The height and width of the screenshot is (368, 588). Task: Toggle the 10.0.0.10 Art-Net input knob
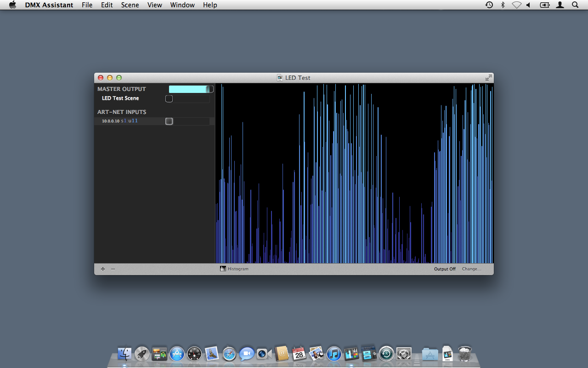point(169,121)
